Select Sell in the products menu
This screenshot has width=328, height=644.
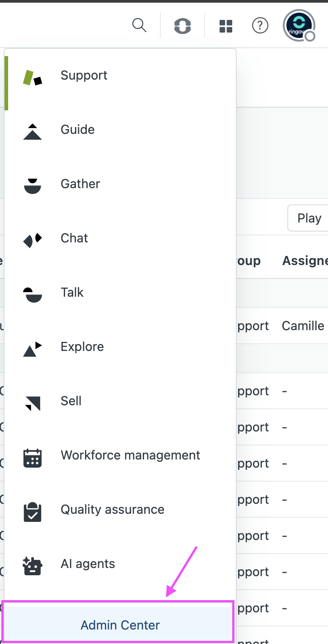click(120, 401)
